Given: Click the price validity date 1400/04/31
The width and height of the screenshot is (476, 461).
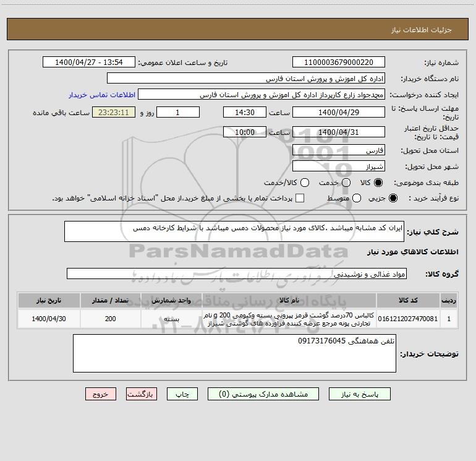Looking at the screenshot, I should (x=339, y=132).
